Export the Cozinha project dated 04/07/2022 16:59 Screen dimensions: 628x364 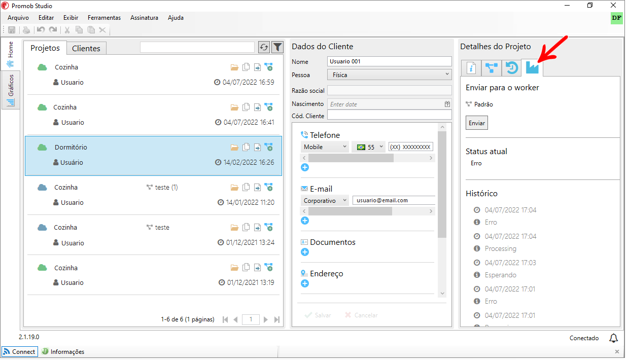click(257, 67)
